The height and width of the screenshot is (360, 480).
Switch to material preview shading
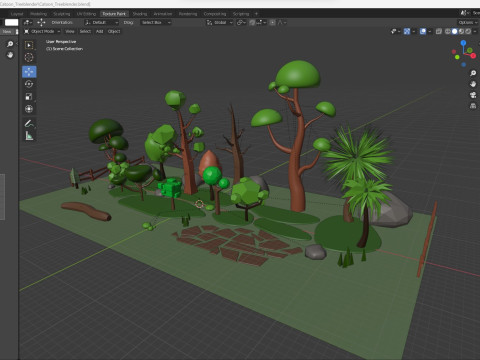click(461, 31)
